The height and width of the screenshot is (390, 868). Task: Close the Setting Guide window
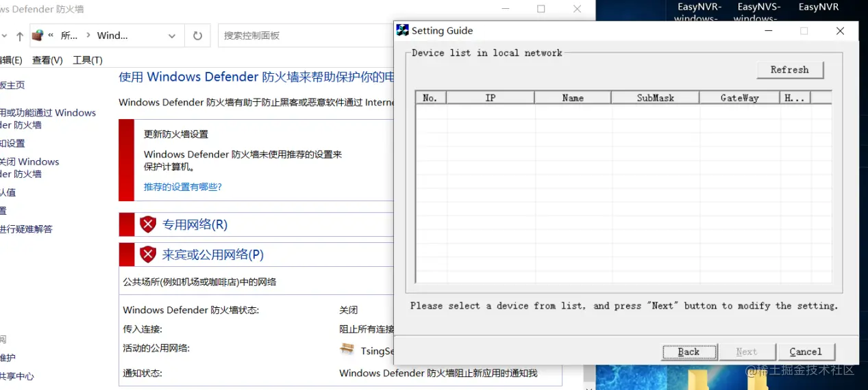[840, 31]
